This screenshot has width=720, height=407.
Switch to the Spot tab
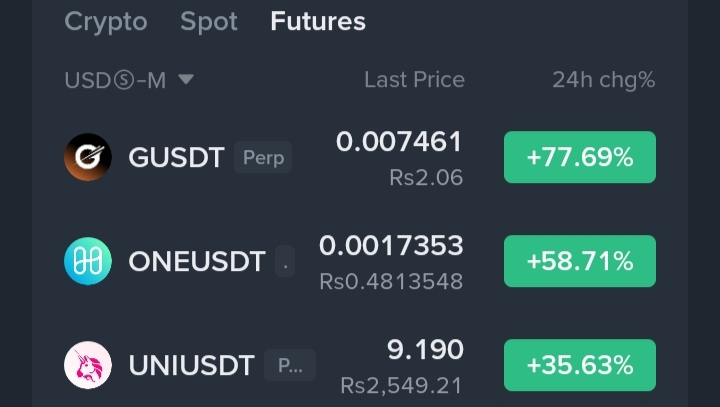(209, 22)
